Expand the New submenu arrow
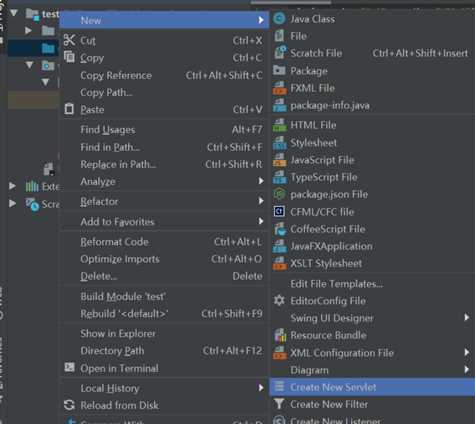475x424 pixels. 261,20
